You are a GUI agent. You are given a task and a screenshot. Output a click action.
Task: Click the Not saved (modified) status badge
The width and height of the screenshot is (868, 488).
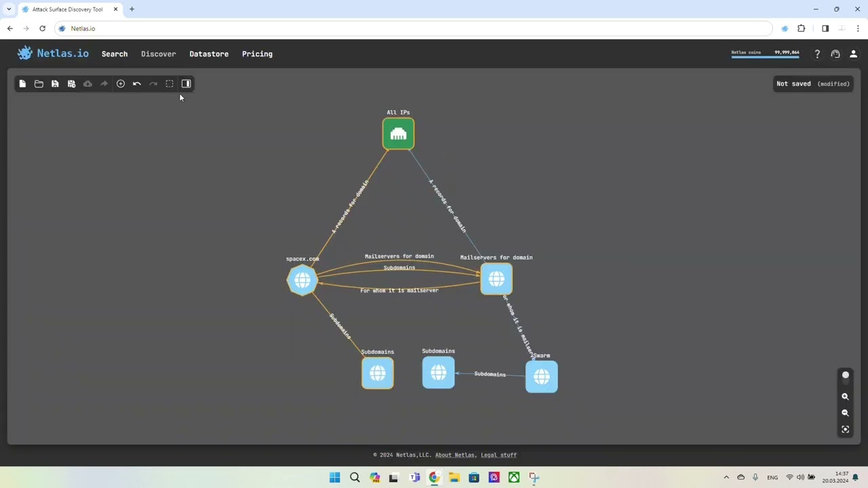(x=813, y=84)
